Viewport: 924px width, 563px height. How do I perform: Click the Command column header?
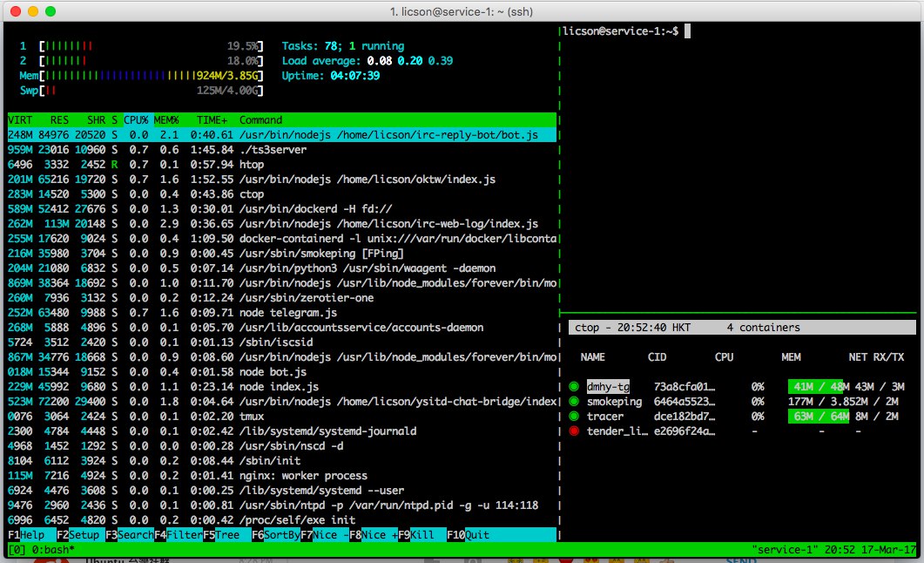pos(260,119)
